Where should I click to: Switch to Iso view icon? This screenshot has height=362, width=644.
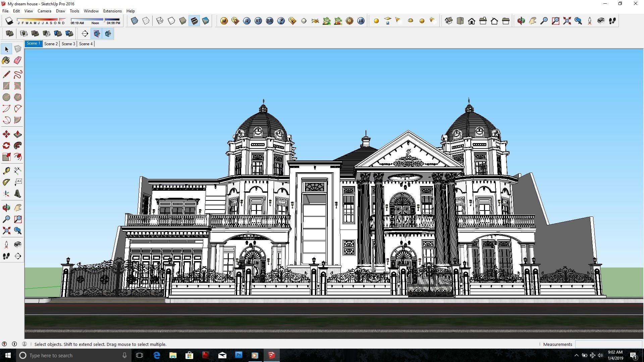coord(449,21)
